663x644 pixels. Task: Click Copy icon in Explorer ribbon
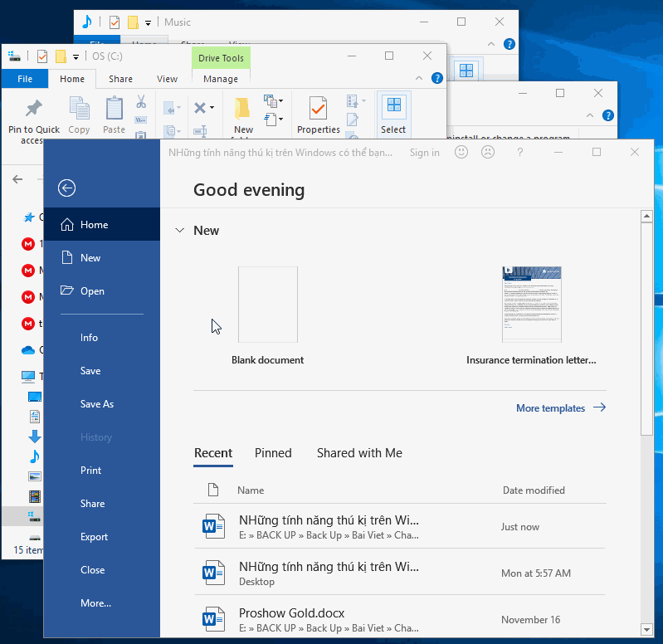tap(79, 108)
